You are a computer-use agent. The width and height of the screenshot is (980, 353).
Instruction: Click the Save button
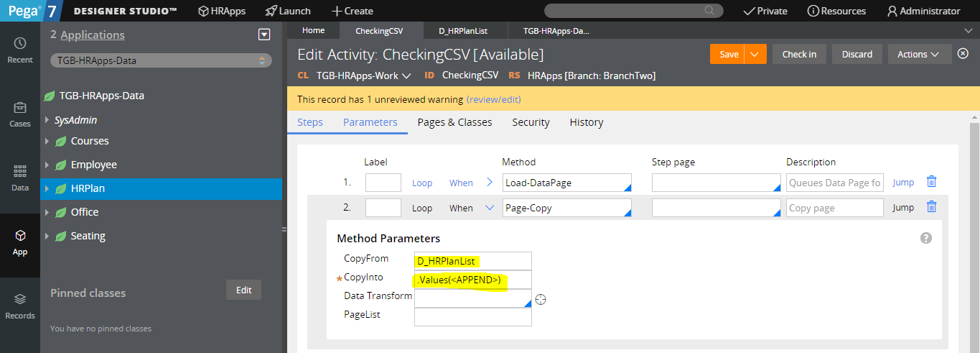728,54
